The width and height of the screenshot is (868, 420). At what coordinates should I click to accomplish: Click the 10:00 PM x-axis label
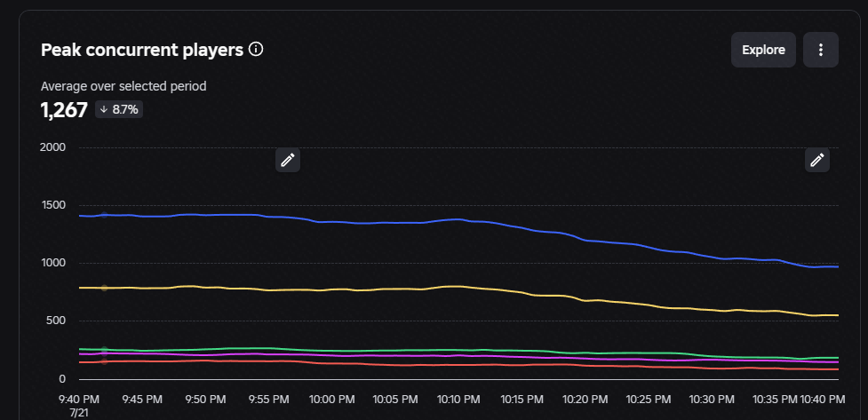coord(332,399)
